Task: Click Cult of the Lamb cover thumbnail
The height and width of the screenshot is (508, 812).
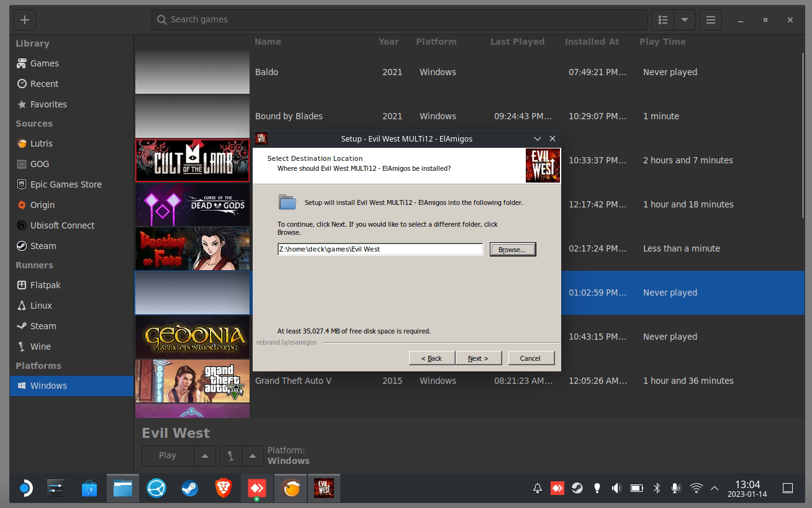Action: click(x=192, y=160)
